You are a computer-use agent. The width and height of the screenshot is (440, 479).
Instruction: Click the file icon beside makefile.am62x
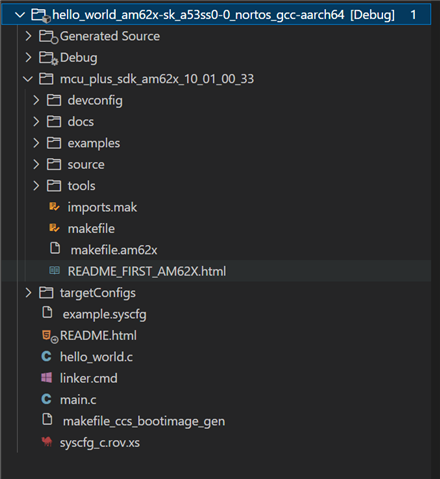click(x=55, y=248)
